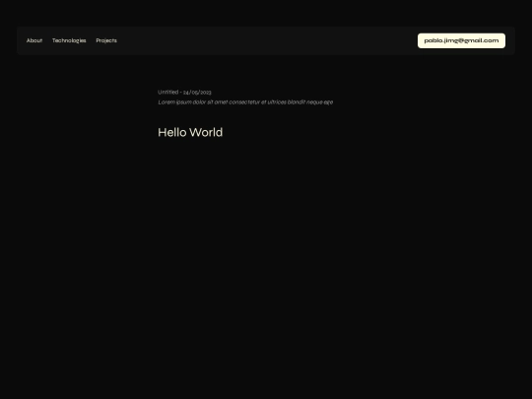Click the Hello World heading
The image size is (532, 399).
click(190, 132)
